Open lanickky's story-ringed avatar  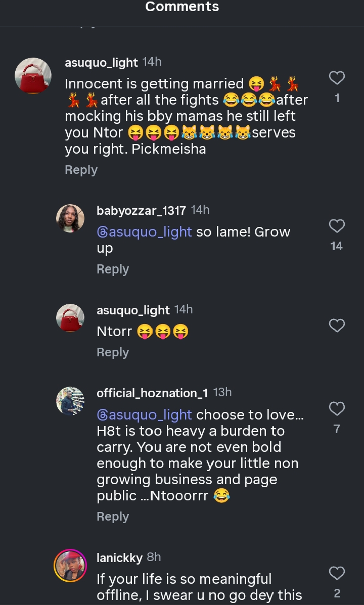pos(70,566)
